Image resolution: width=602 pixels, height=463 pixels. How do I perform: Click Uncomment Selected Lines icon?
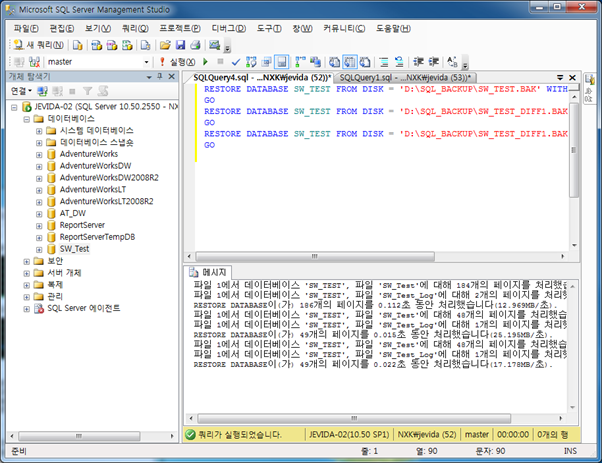click(399, 62)
